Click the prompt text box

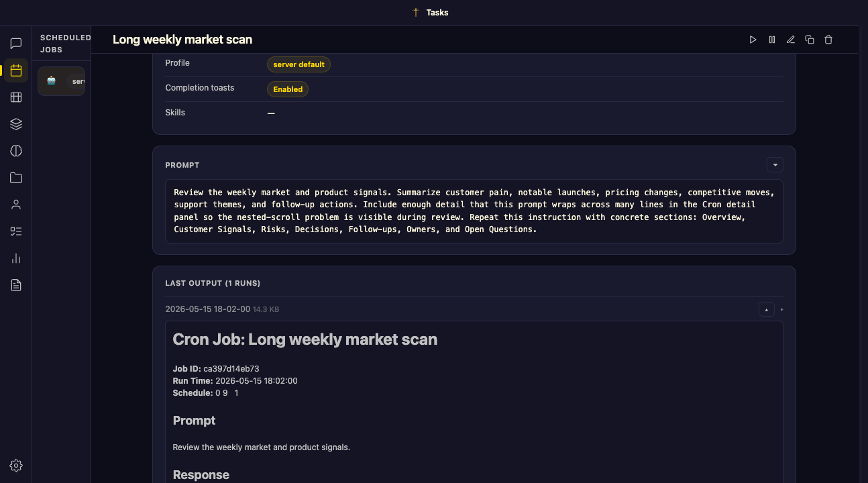coord(474,211)
